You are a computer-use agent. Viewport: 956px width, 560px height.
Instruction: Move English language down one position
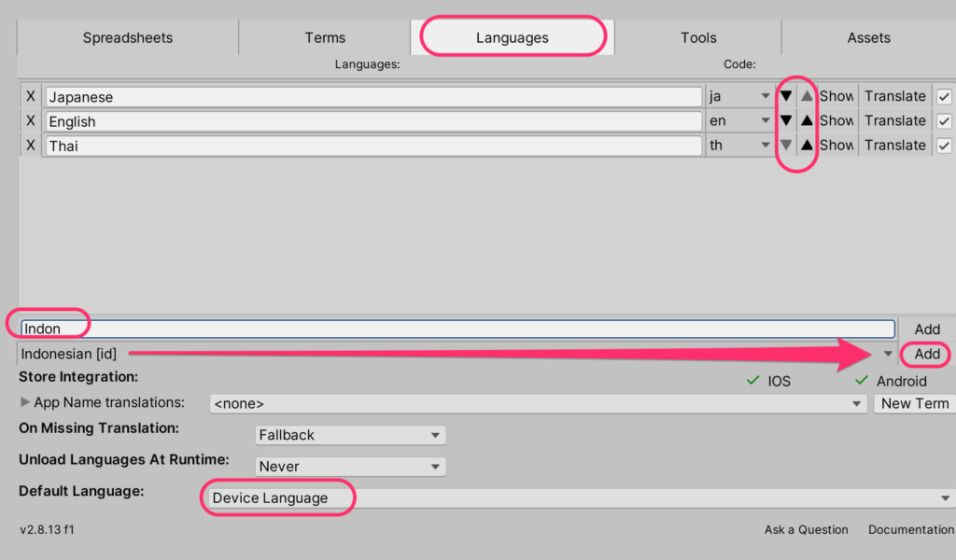point(786,120)
